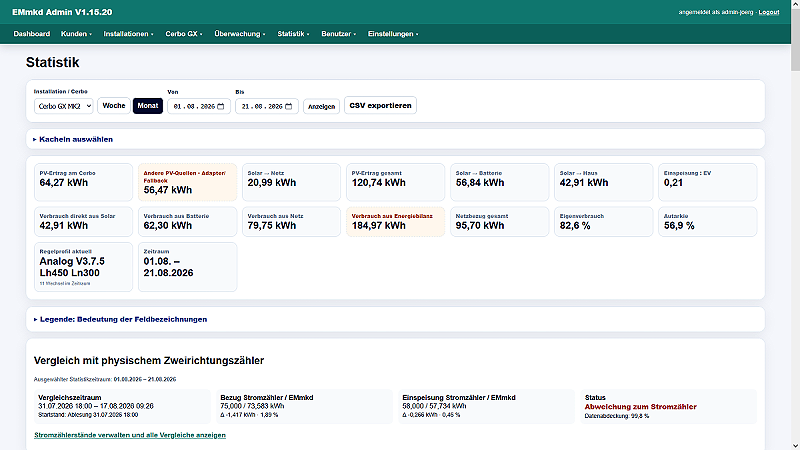This screenshot has height=450, width=800.
Task: Click Abweichung zum Stromzähler status text
Action: pyautogui.click(x=640, y=407)
